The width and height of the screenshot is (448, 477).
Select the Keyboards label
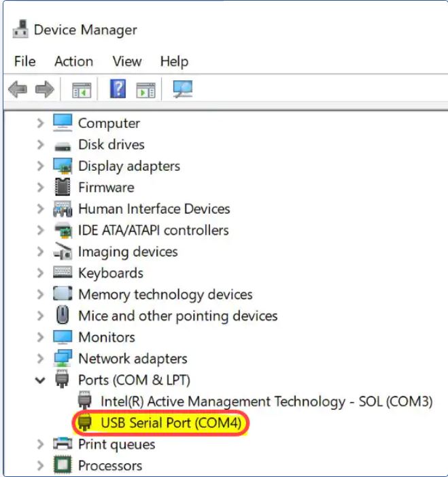[111, 273]
